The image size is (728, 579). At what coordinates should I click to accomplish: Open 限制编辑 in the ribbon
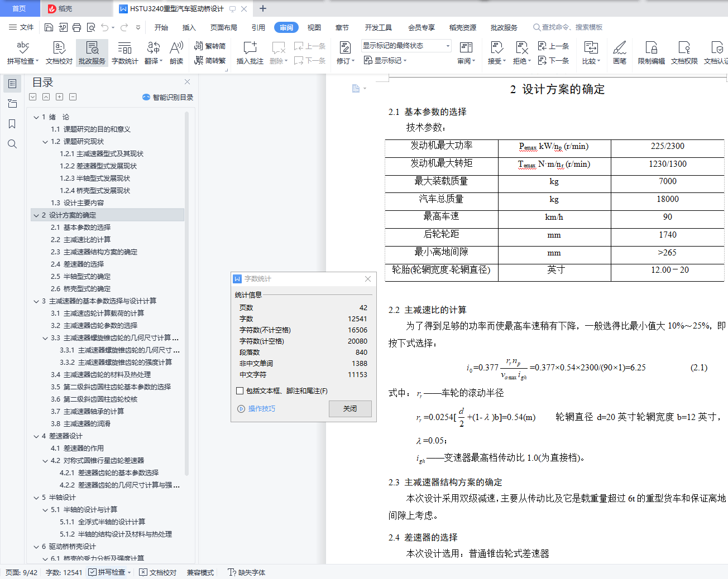coord(652,53)
